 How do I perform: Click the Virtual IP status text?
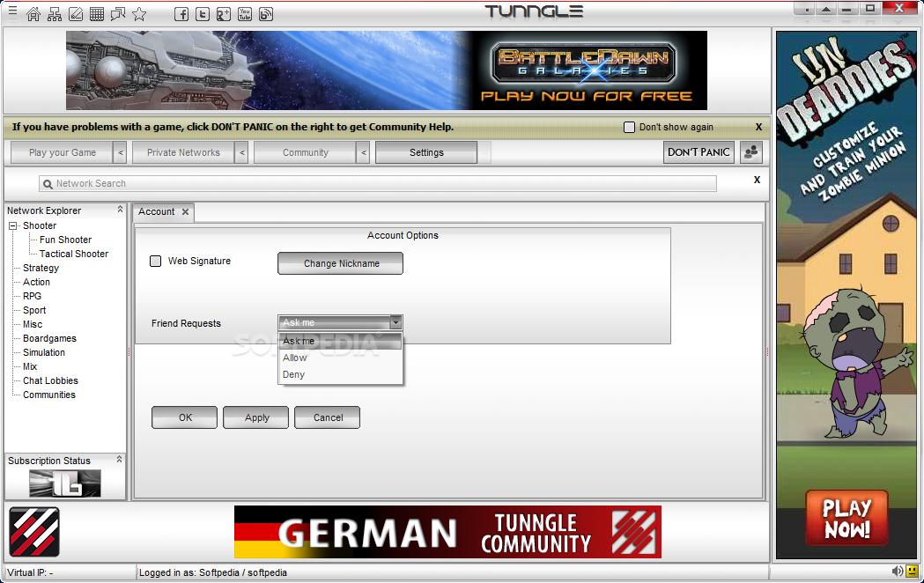pyautogui.click(x=30, y=573)
